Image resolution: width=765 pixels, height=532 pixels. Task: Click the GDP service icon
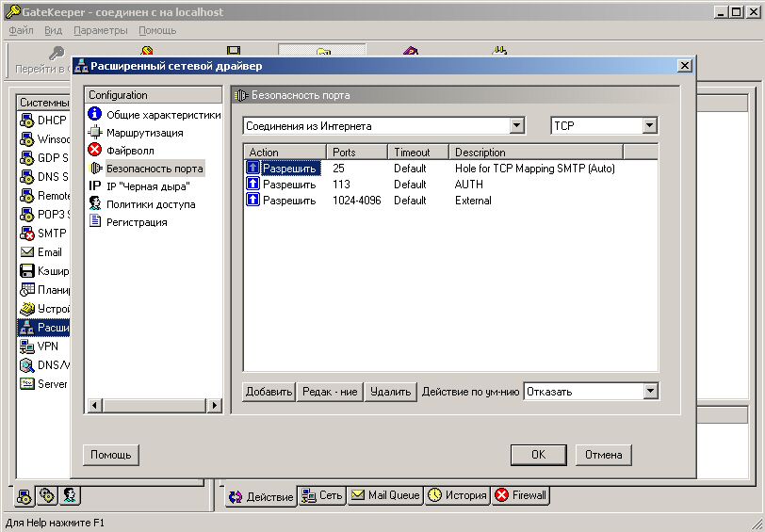[x=26, y=158]
